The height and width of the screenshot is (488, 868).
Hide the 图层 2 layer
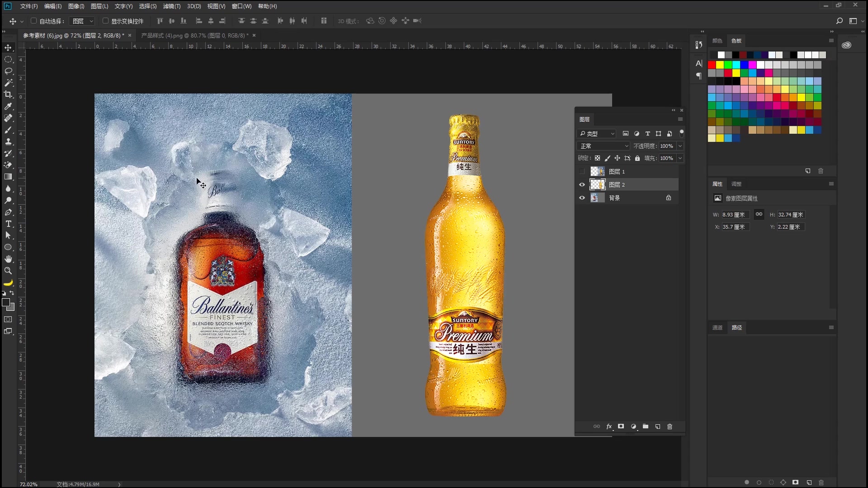[582, 185]
